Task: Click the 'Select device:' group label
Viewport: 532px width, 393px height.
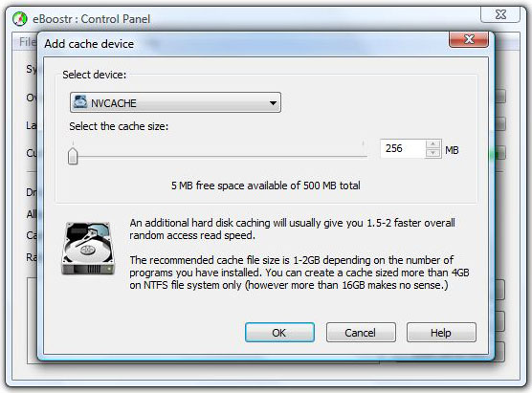Action: [x=95, y=75]
